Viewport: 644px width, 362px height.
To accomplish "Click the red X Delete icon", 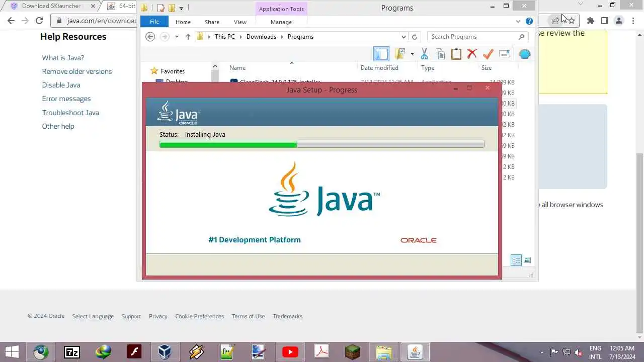I will click(472, 54).
